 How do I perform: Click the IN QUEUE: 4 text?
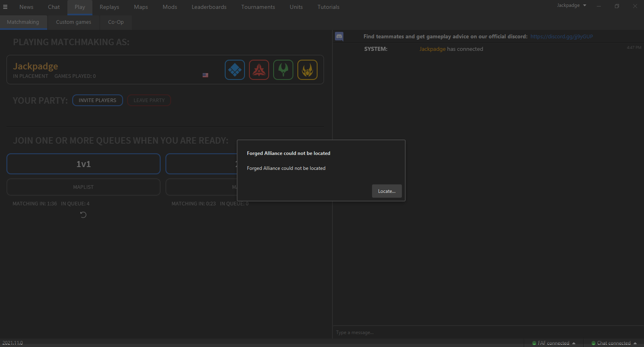point(75,204)
